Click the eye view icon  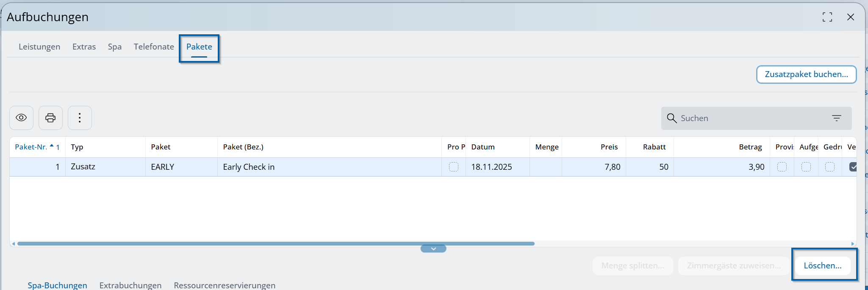[x=21, y=118]
